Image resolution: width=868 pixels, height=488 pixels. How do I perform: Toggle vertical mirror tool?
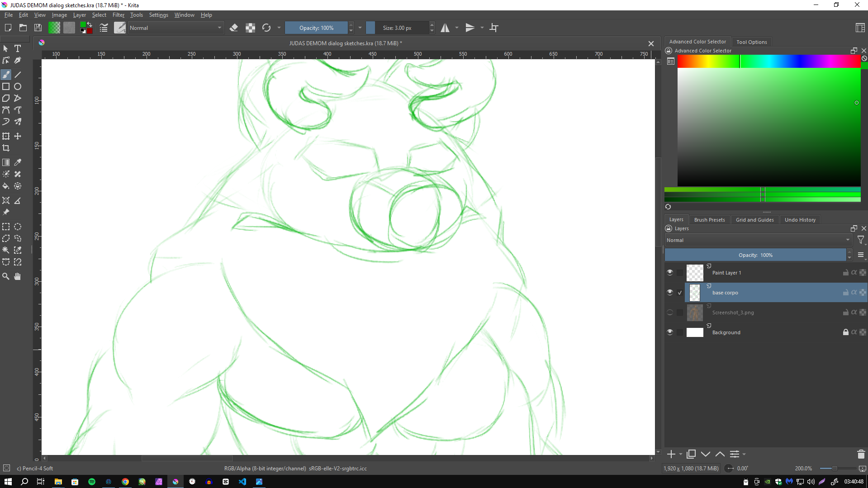tap(470, 28)
